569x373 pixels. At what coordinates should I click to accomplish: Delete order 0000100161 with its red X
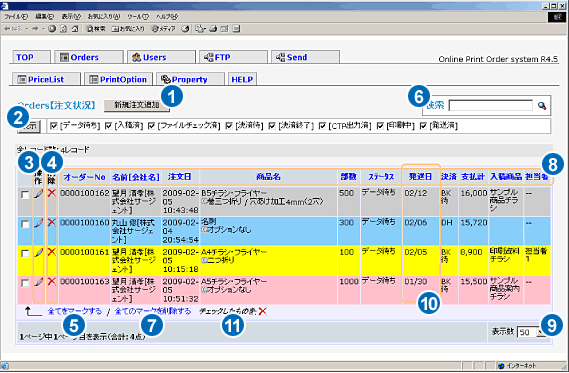pyautogui.click(x=52, y=251)
